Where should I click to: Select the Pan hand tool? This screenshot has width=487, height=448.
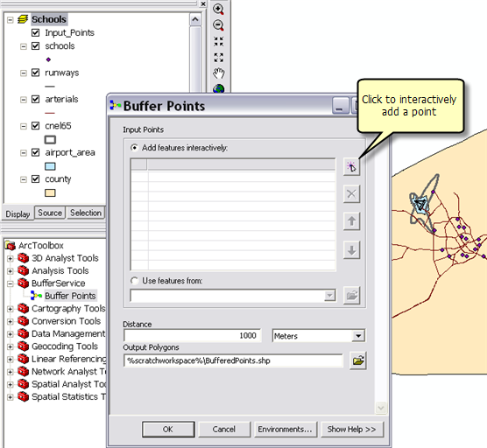coord(219,73)
